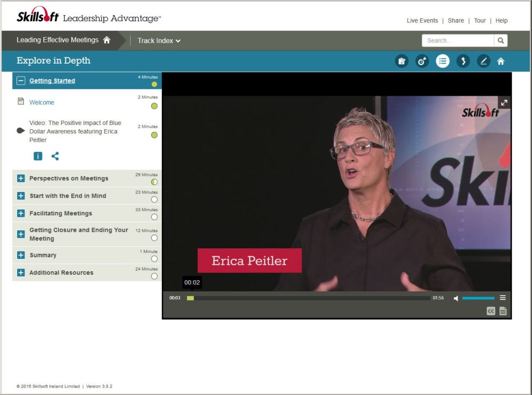Click the clipboard assessment icon in header
The width and height of the screenshot is (532, 395).
402,61
